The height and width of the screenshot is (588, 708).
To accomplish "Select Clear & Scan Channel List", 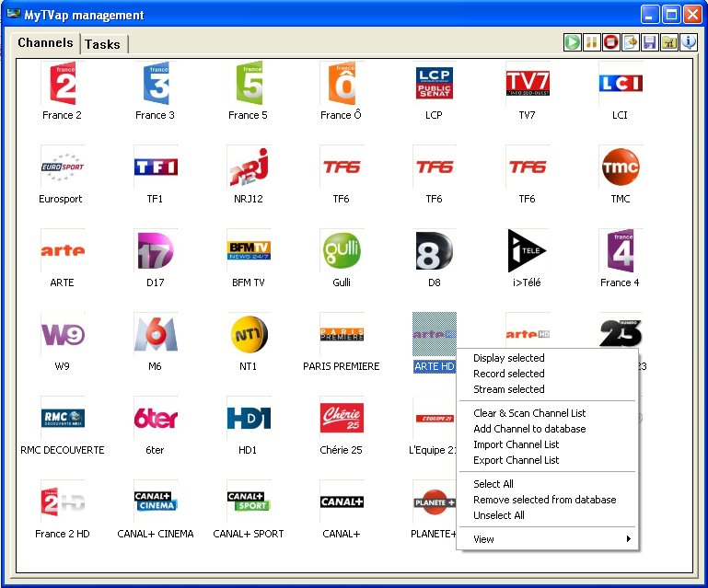I will [x=528, y=413].
